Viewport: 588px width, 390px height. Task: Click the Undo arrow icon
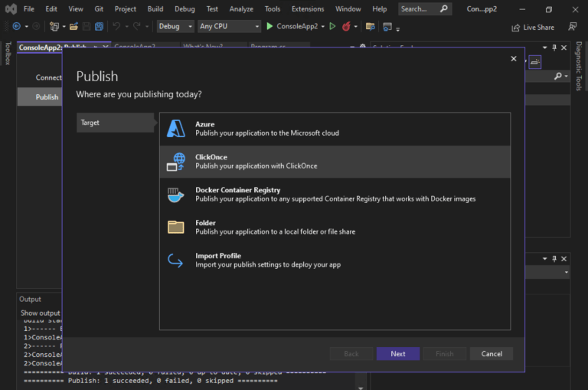tap(116, 26)
